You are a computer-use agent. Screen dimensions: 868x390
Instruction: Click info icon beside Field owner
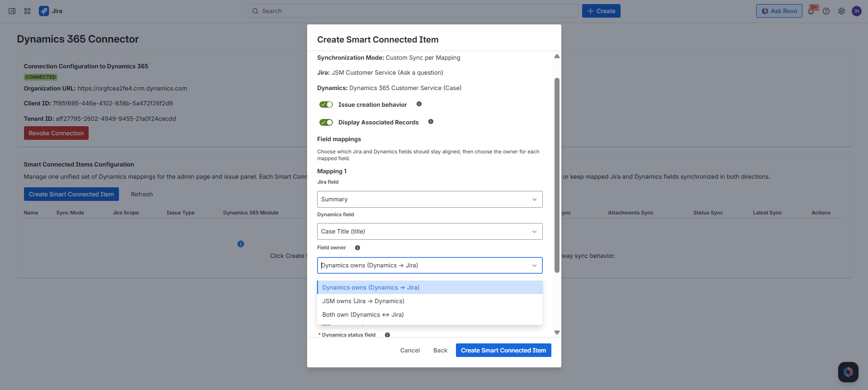click(x=357, y=247)
